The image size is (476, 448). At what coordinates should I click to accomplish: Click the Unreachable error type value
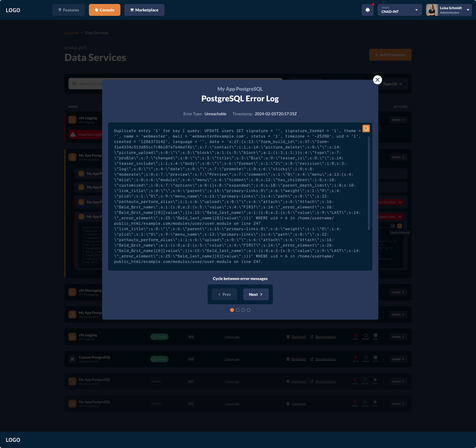click(x=215, y=114)
